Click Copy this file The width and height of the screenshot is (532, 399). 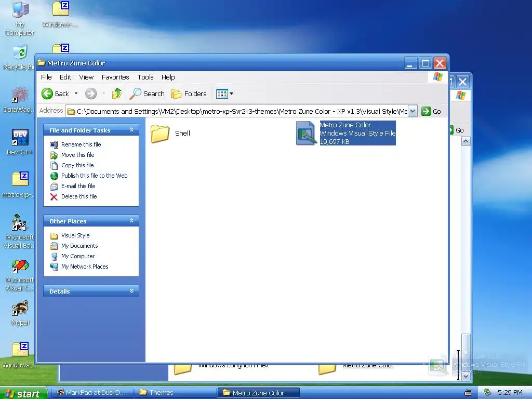point(77,165)
